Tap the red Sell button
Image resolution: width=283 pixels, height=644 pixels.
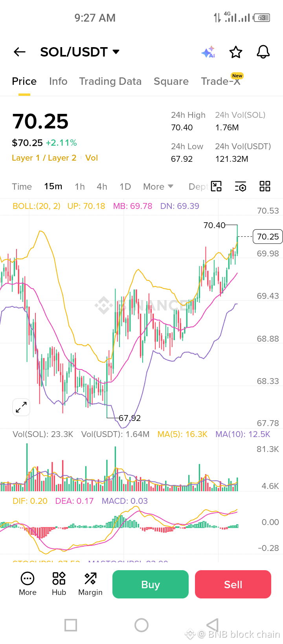(x=233, y=584)
